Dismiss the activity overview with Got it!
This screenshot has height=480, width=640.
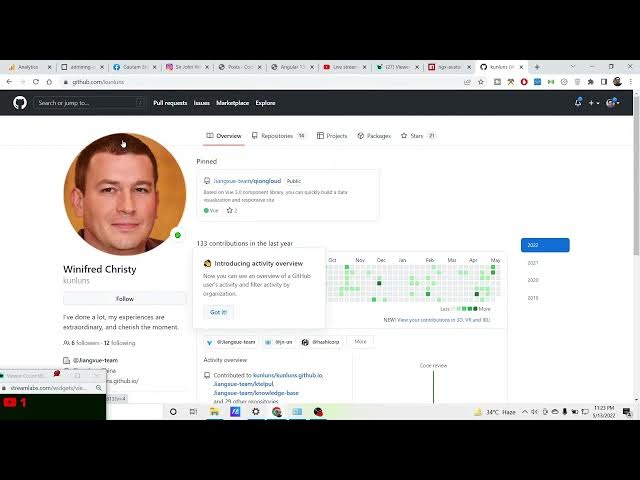coord(218,312)
